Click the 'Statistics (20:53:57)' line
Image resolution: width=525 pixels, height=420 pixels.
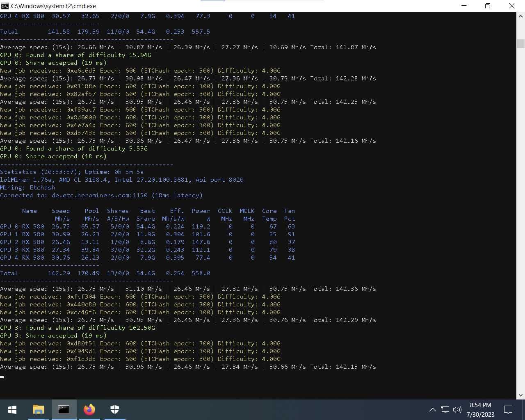click(72, 172)
